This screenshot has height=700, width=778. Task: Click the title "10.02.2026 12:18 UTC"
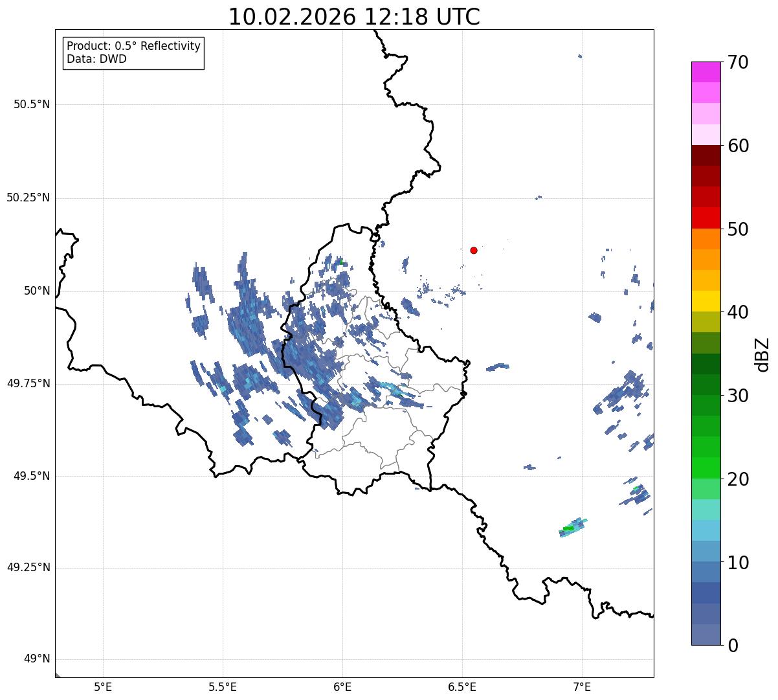[354, 17]
